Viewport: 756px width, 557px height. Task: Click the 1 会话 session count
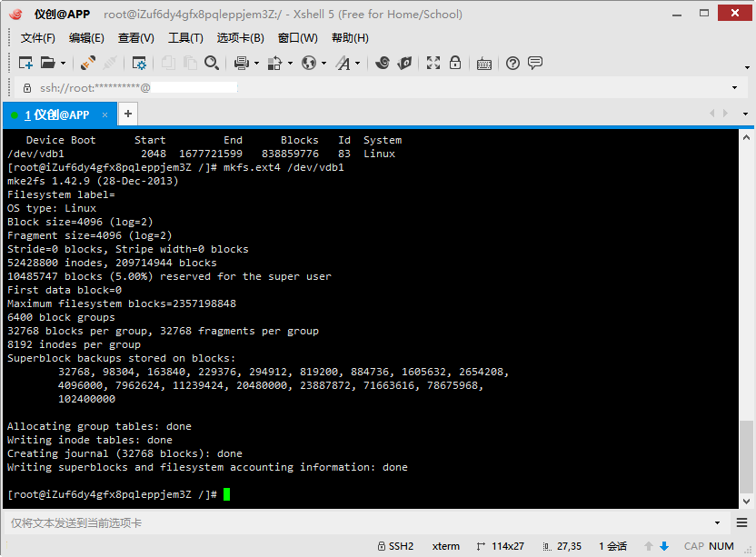click(612, 546)
